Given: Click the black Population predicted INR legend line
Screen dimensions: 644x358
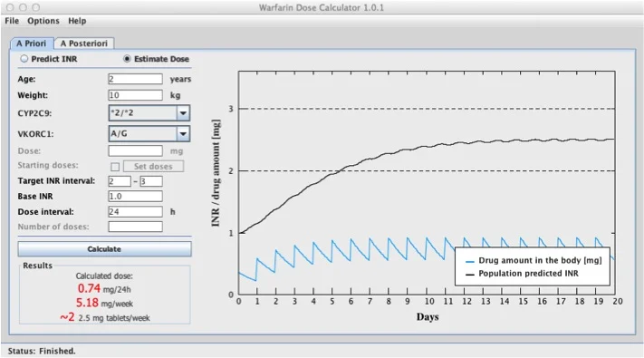Looking at the screenshot, I should pos(470,274).
